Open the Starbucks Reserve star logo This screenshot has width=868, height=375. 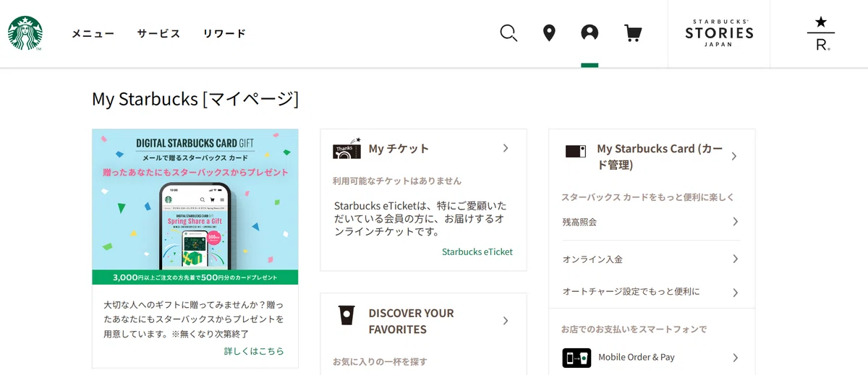(x=821, y=33)
